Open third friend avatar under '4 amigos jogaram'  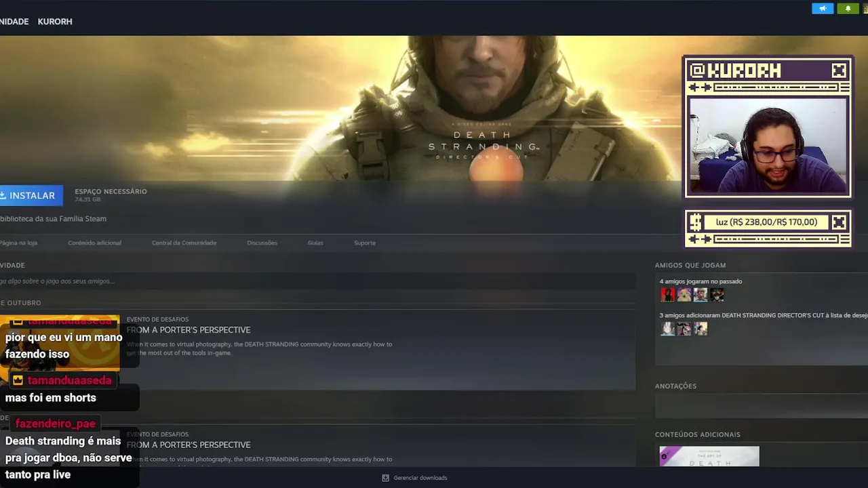pos(701,295)
